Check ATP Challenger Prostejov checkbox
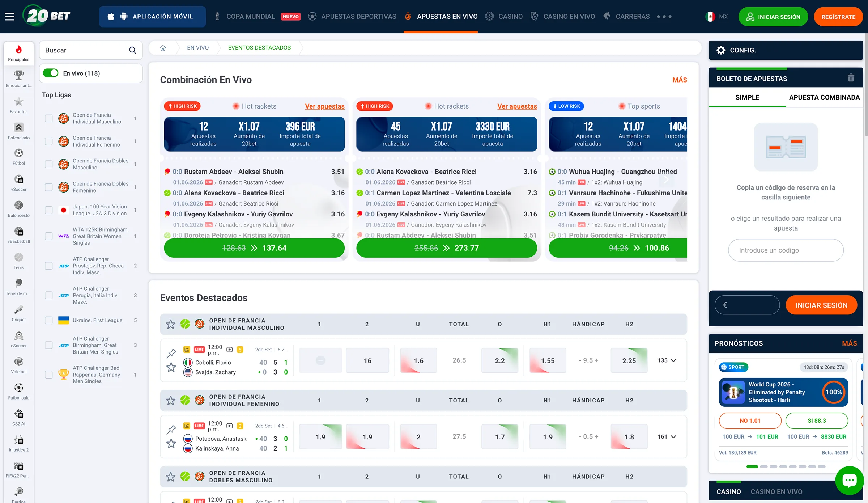This screenshot has height=503, width=868. click(x=48, y=266)
